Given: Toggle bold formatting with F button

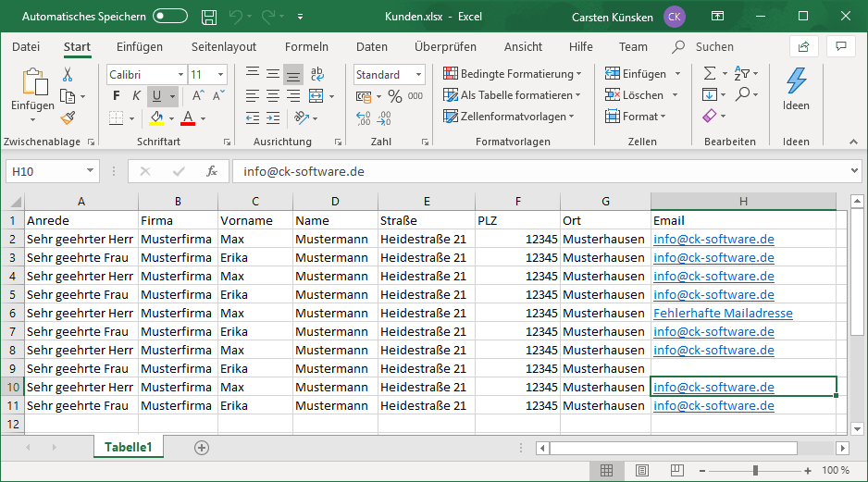Looking at the screenshot, I should 116,95.
